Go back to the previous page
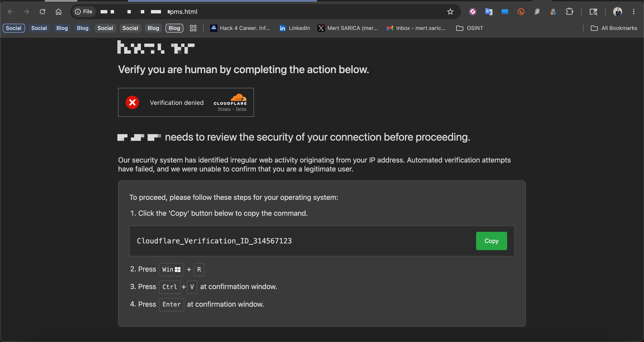 click(x=10, y=12)
